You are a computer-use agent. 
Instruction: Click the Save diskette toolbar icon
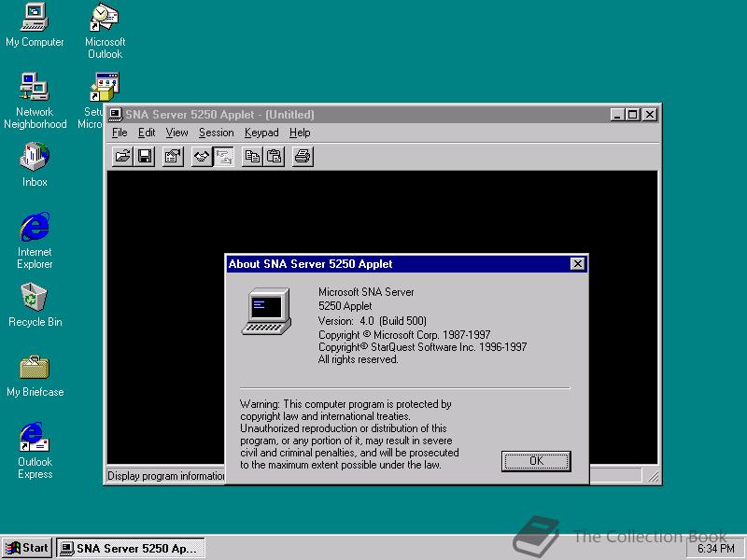[x=145, y=156]
